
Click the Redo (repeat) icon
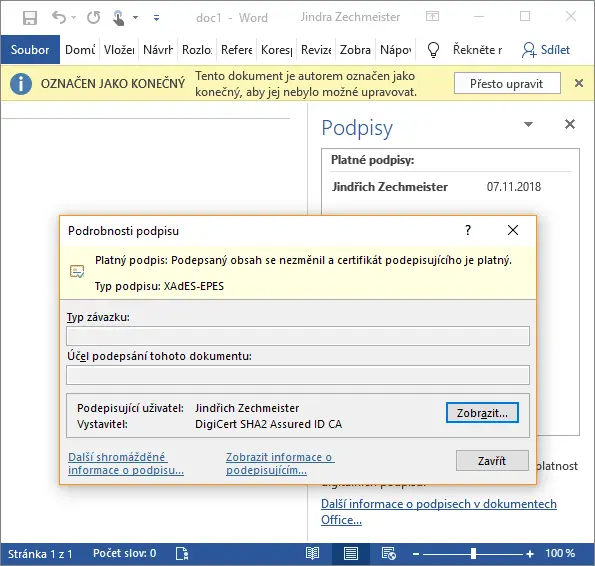pyautogui.click(x=93, y=17)
